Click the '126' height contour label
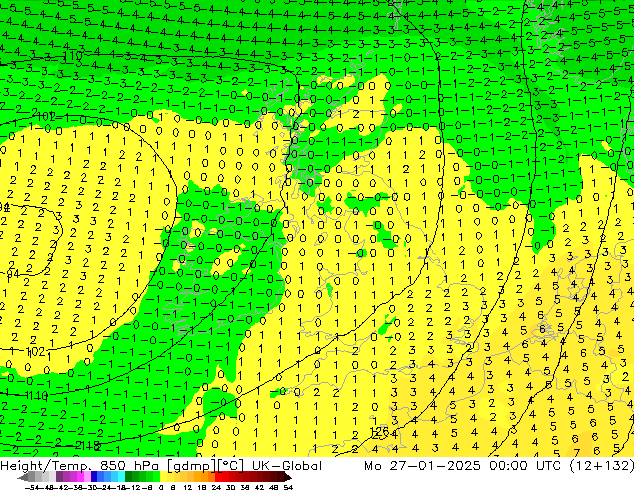Image resolution: width=634 pixels, height=490 pixels. [380, 432]
